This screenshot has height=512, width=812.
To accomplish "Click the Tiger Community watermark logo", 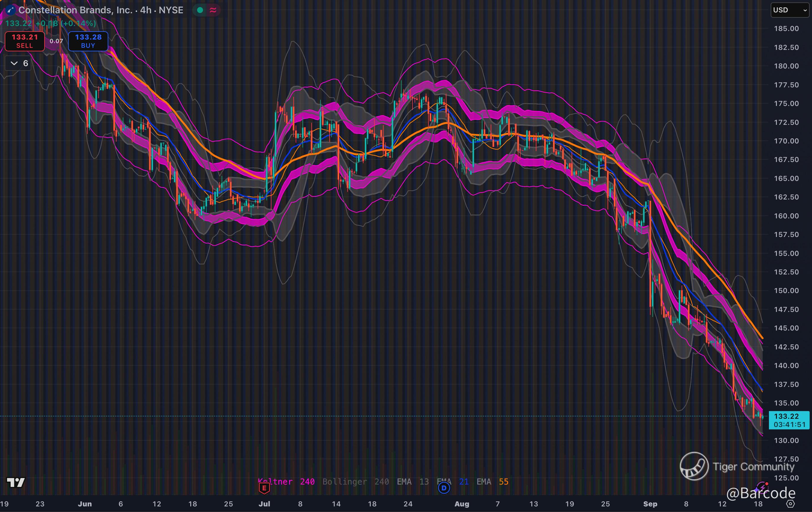I will [694, 466].
